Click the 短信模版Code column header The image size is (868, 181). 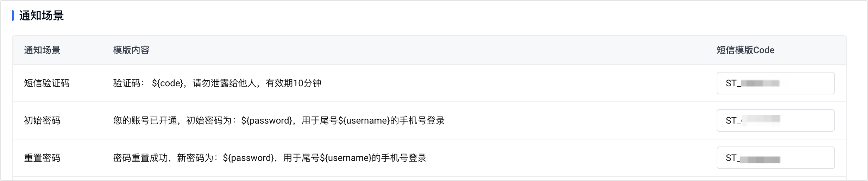746,50
